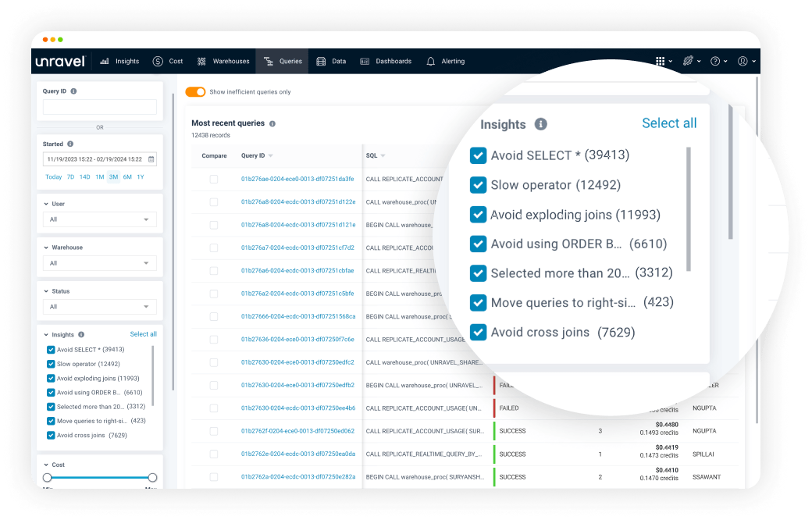Open the Alerting bell icon
This screenshot has width=812, height=520.
coord(430,61)
